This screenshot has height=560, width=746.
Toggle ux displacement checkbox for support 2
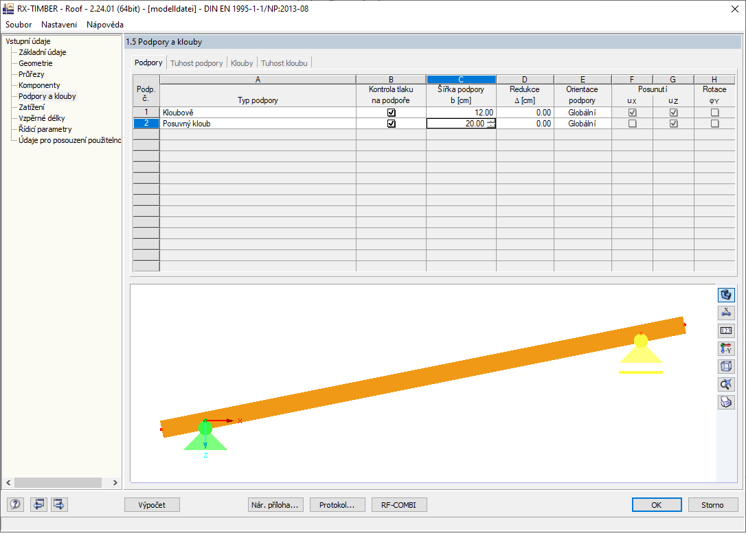pos(632,124)
